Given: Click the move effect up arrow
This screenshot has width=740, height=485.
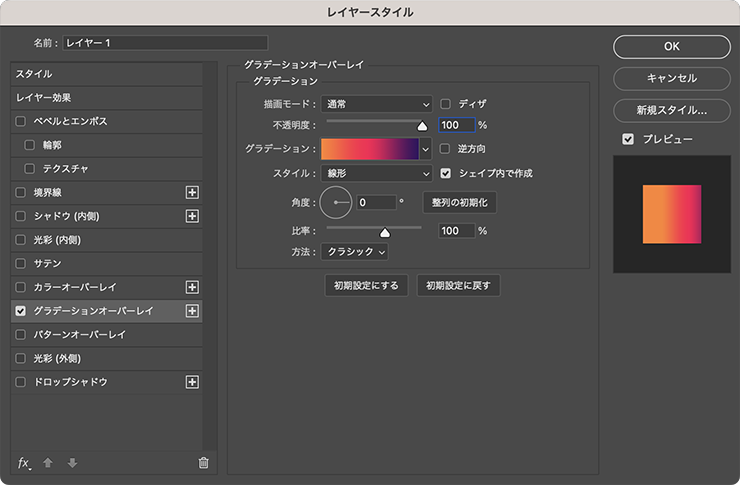Looking at the screenshot, I should [48, 462].
